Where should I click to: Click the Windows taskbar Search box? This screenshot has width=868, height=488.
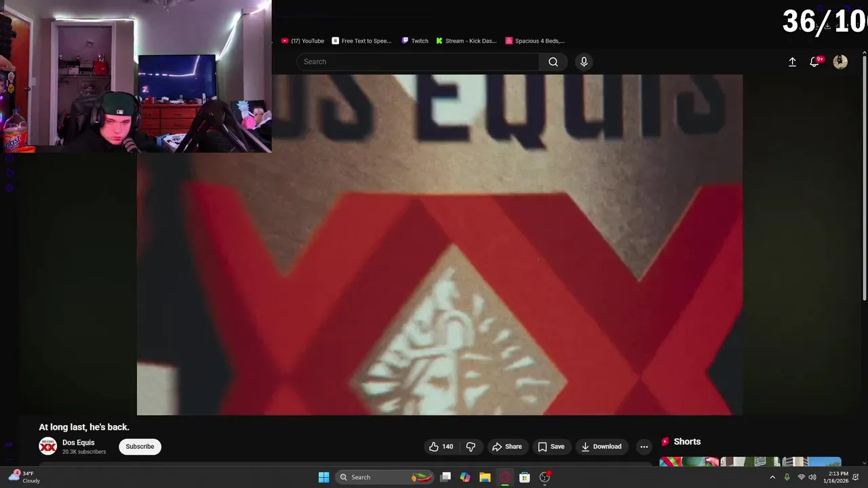384,477
